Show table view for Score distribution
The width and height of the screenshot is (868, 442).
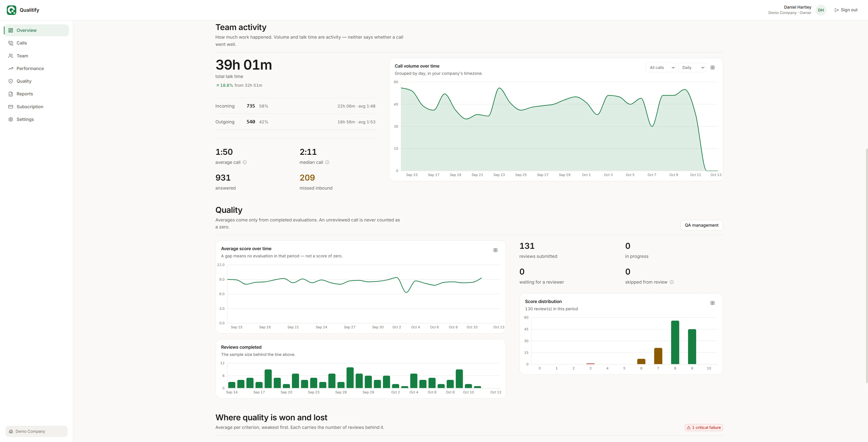[x=713, y=303]
